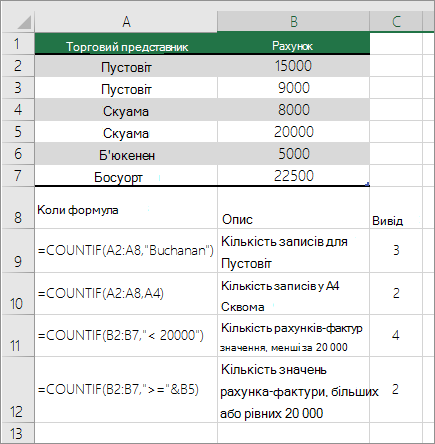Click the cell with value 15000
This screenshot has height=444, width=435.
coord(293,66)
